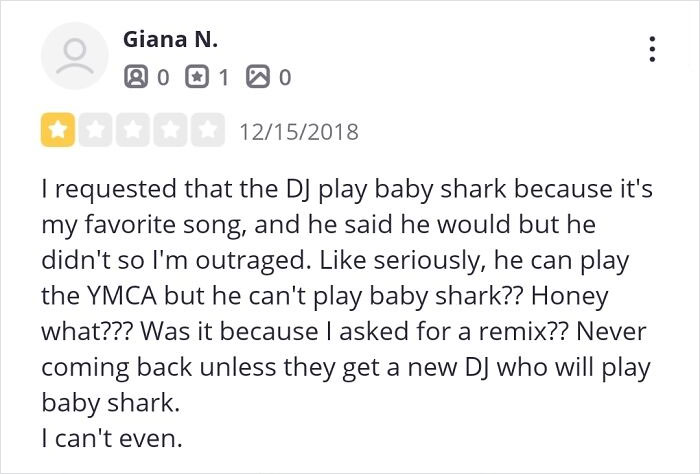Click the friends count icon
Viewport: 700px width, 474px height.
point(134,76)
